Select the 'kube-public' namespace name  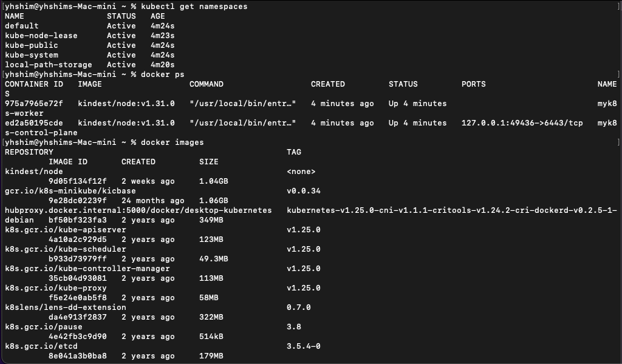tap(31, 45)
